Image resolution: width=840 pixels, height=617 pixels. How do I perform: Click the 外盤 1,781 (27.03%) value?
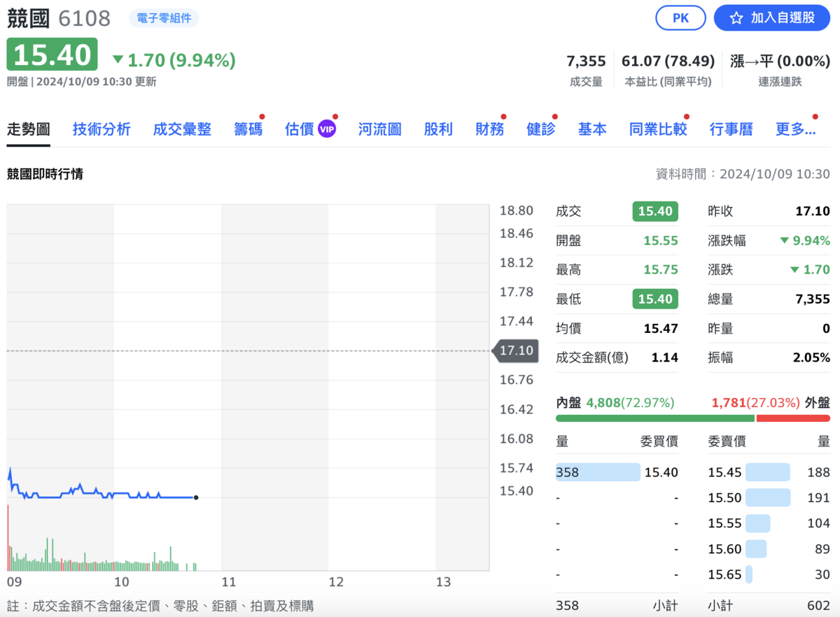[x=755, y=402]
